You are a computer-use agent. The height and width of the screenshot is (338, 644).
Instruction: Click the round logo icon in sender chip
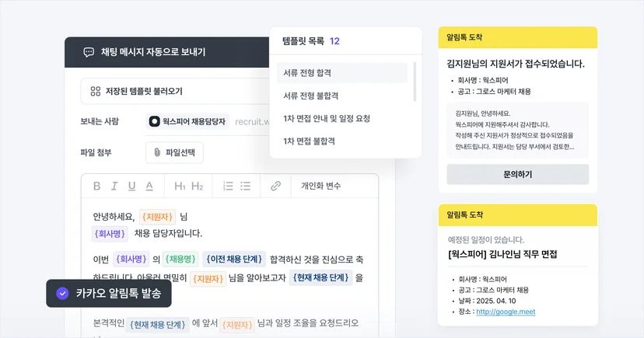[155, 121]
